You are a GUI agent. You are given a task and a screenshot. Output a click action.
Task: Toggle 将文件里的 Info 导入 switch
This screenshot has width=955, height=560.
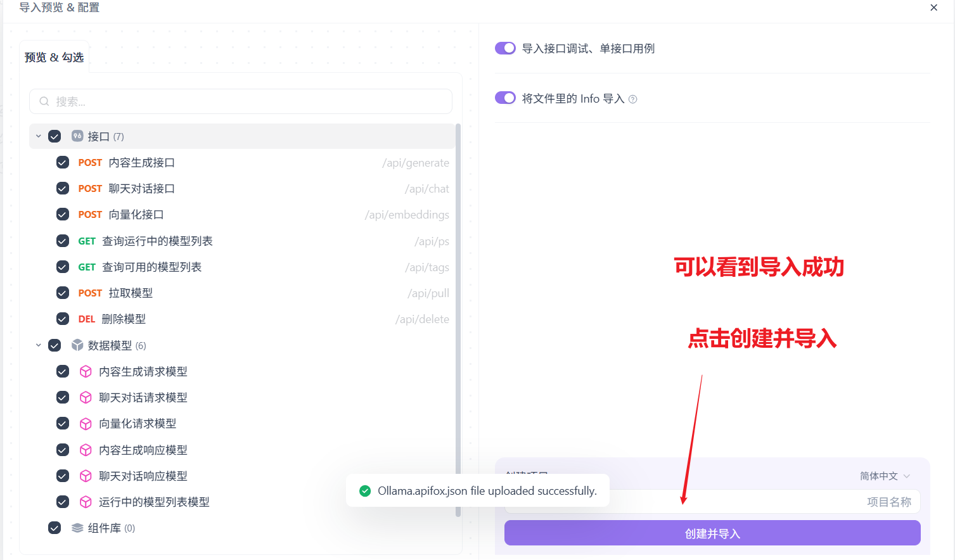[505, 98]
